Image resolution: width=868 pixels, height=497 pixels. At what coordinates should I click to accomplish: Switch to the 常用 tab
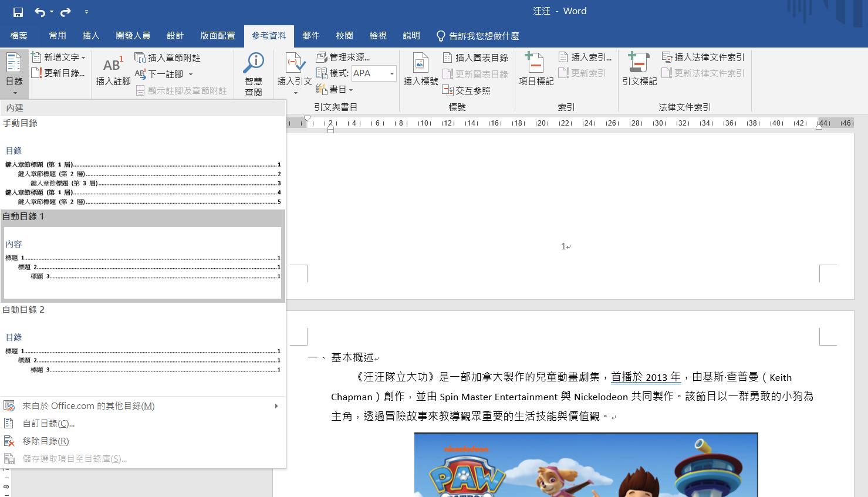[58, 36]
